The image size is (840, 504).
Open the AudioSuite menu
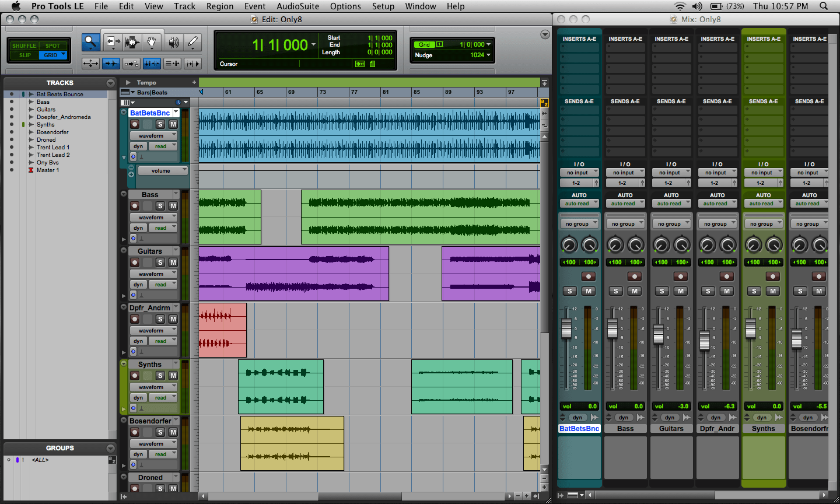pyautogui.click(x=296, y=6)
